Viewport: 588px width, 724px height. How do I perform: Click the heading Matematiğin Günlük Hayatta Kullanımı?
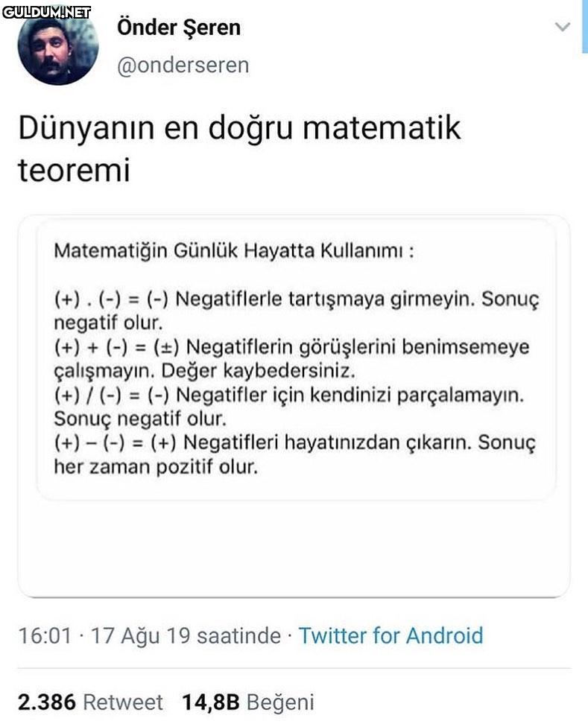point(233,251)
